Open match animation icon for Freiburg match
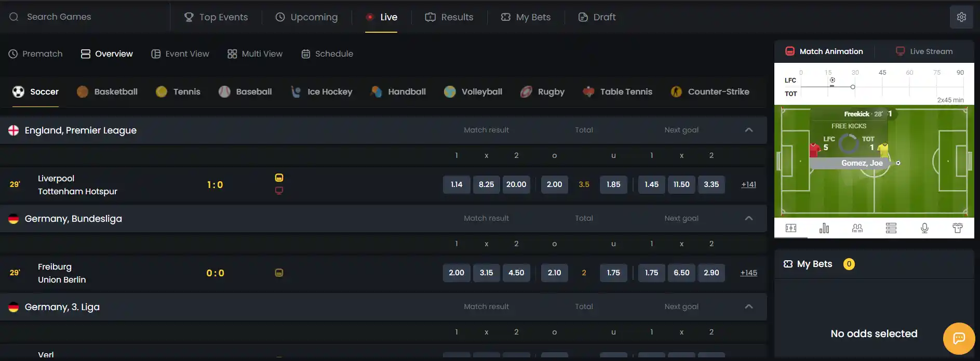The width and height of the screenshot is (980, 361). point(279,273)
